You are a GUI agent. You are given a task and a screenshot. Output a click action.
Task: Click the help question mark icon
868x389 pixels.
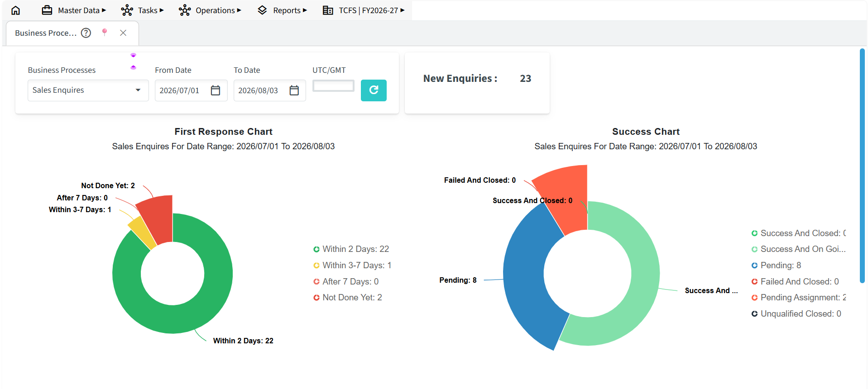(86, 33)
